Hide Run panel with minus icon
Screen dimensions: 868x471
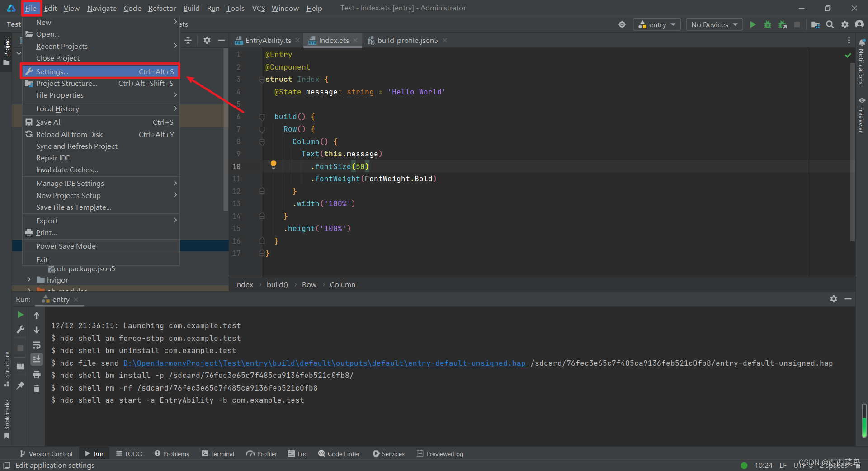848,299
